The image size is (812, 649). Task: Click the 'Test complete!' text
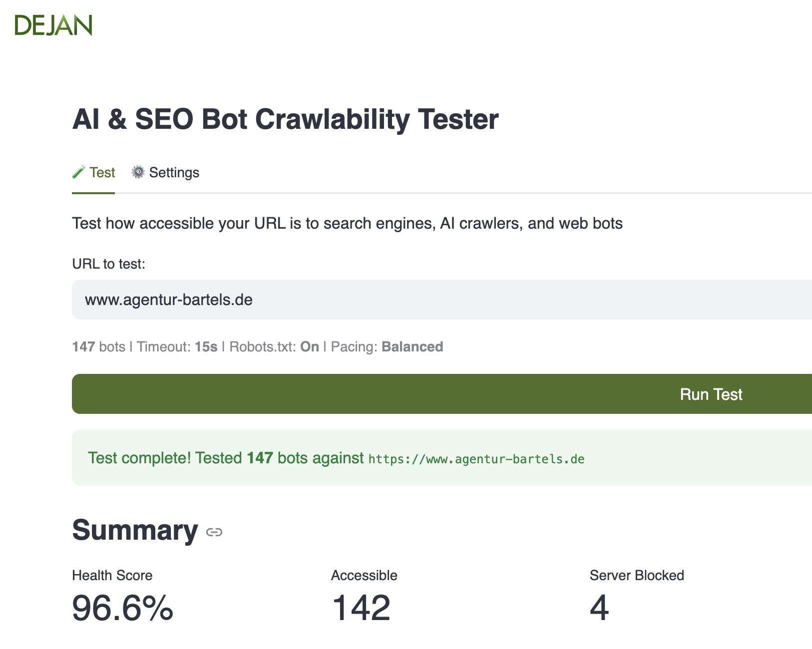[139, 458]
